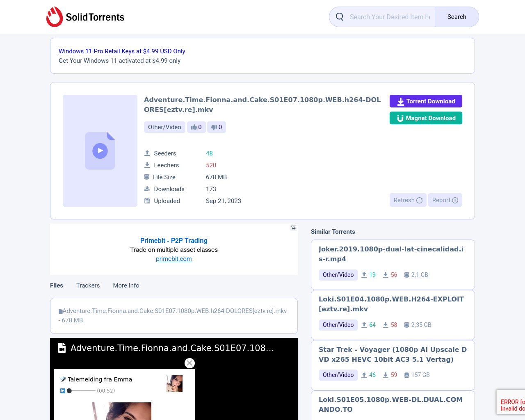This screenshot has height=420, width=525.
Task: Click the leechers icon on Loki.S01E04 torrent
Action: pyautogui.click(x=386, y=325)
